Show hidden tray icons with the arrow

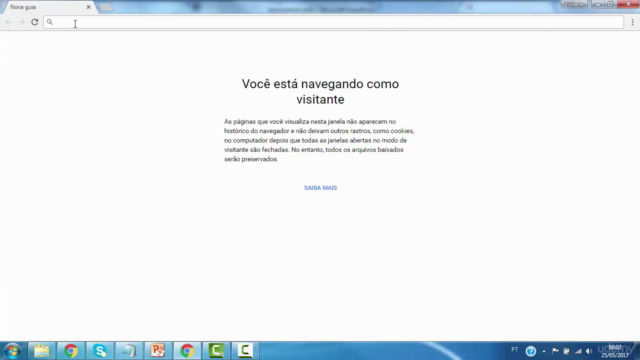click(x=544, y=351)
